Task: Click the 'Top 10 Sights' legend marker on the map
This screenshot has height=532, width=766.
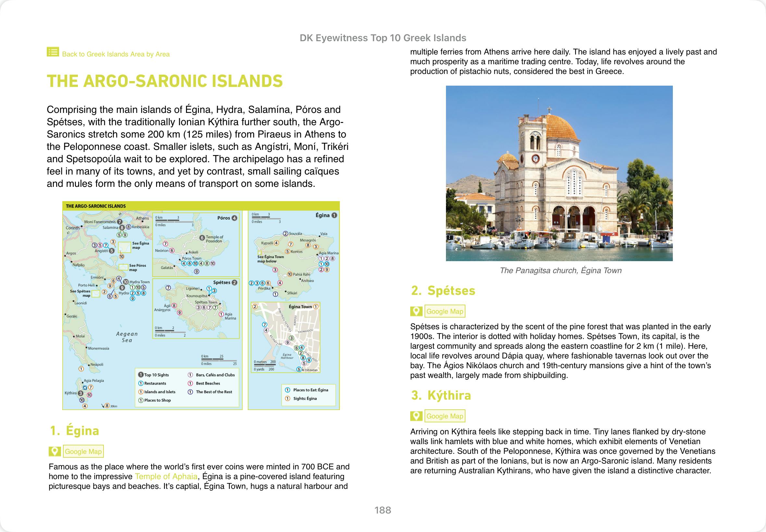Action: coord(141,375)
